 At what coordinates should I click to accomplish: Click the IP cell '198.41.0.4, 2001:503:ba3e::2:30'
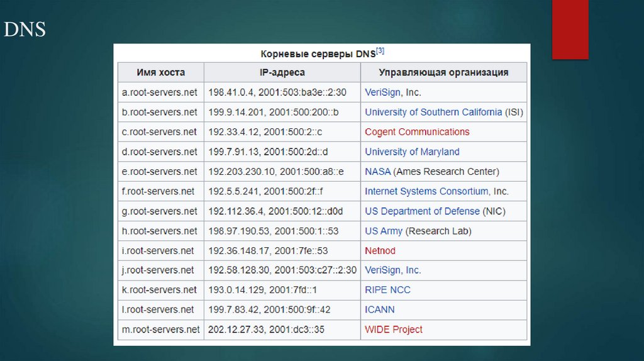point(282,92)
